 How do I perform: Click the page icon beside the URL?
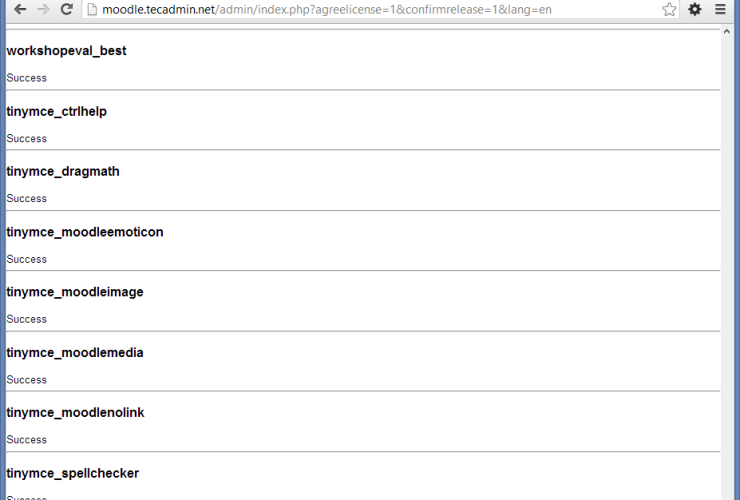(x=91, y=10)
